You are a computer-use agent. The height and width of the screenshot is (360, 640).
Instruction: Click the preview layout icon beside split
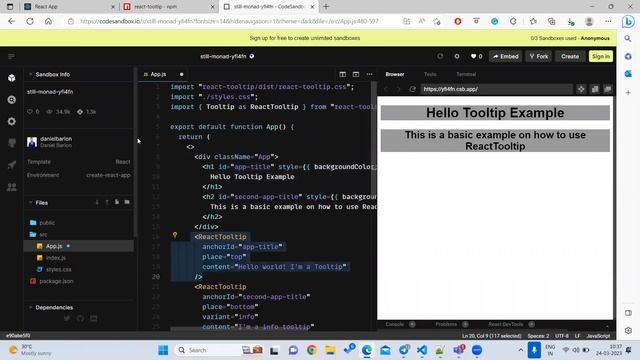click(x=356, y=74)
